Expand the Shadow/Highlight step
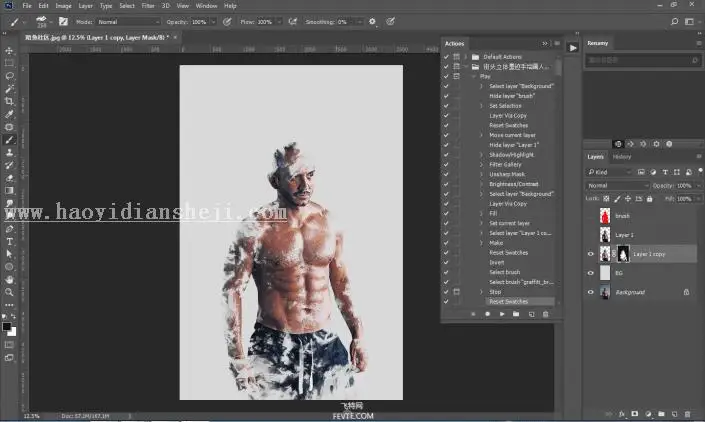Viewport: 705px width, 422px height. (481, 155)
